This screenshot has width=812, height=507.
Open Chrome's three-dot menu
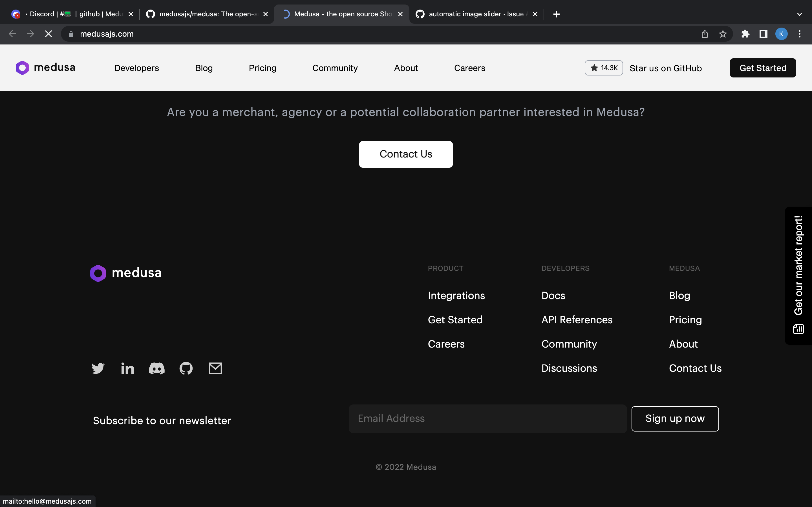tap(800, 34)
